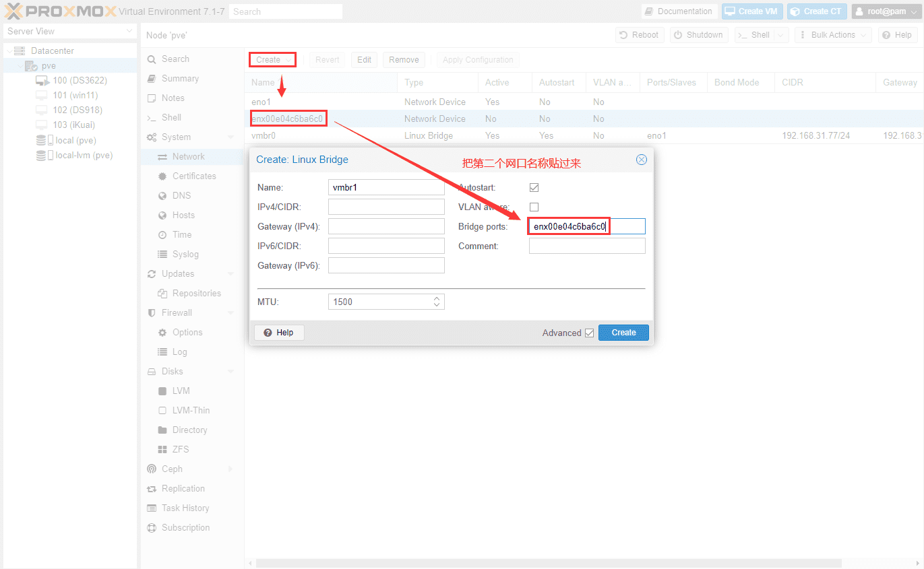Open the node Shell button
Viewport: 924px width, 569px height.
[754, 35]
